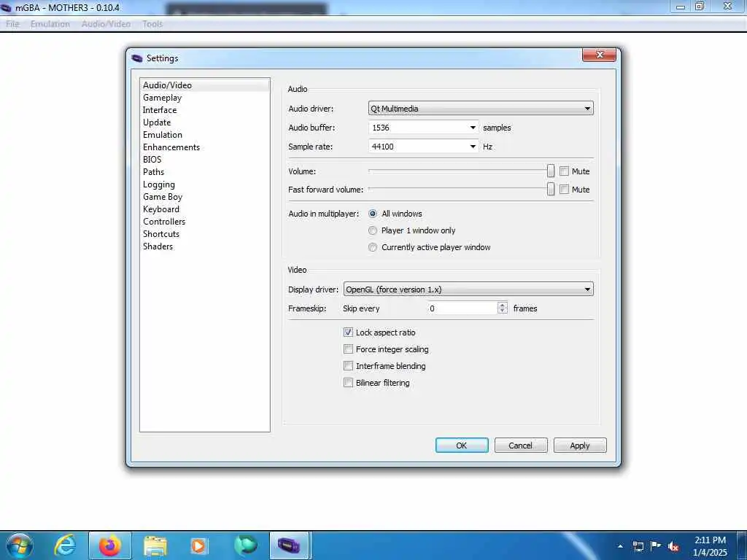Open the Logging settings page

(205, 184)
